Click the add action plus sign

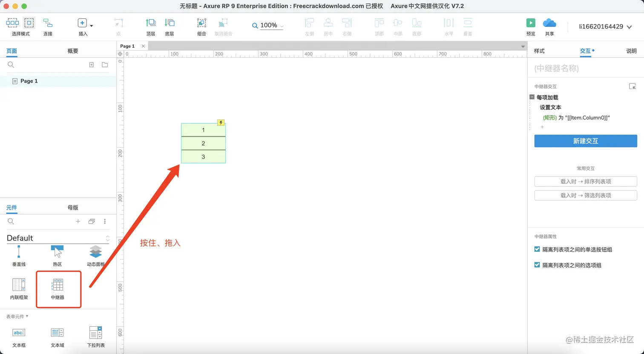542,127
